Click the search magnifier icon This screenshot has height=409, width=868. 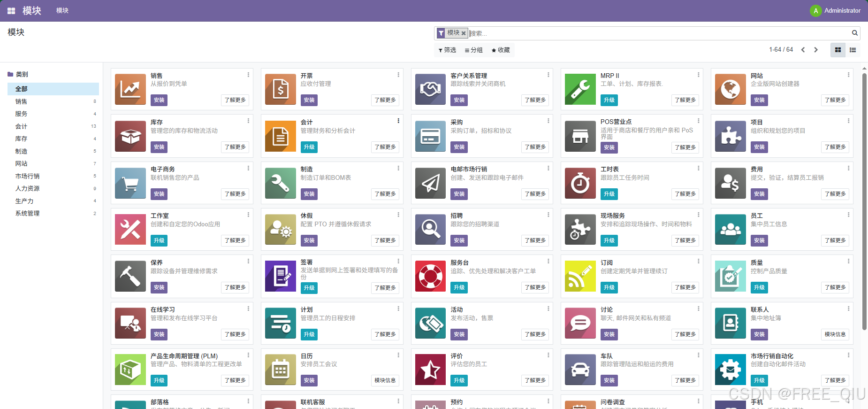pyautogui.click(x=855, y=33)
